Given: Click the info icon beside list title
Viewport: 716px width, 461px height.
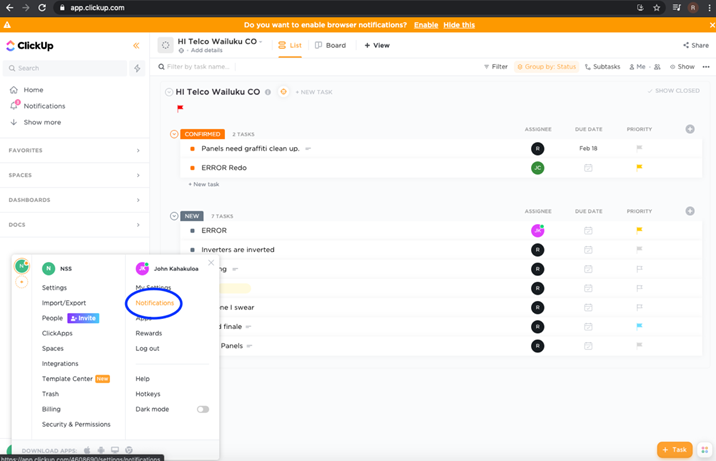Looking at the screenshot, I should click(x=268, y=92).
